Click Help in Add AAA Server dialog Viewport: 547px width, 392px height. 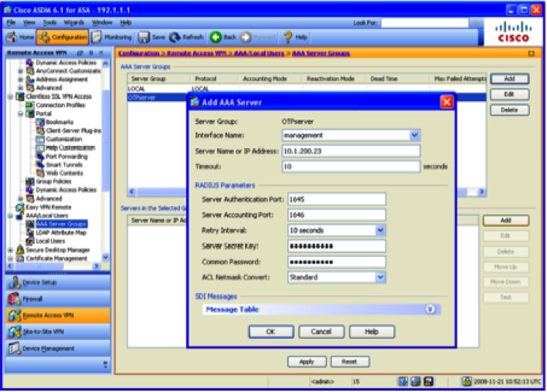click(372, 332)
